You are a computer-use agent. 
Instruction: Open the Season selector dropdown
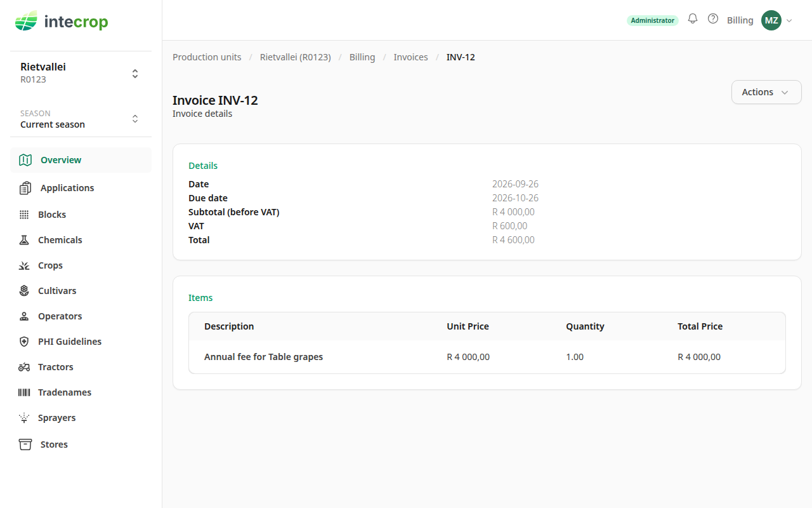click(x=81, y=119)
